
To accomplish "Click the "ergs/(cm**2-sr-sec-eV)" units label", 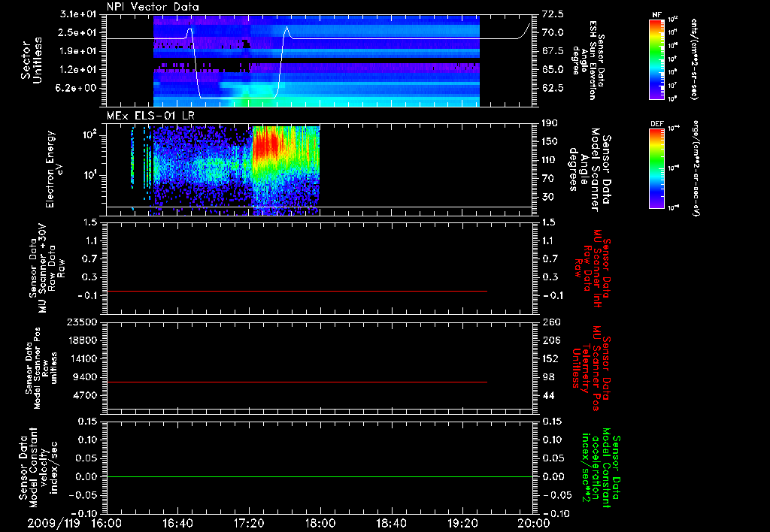I will (x=696, y=168).
